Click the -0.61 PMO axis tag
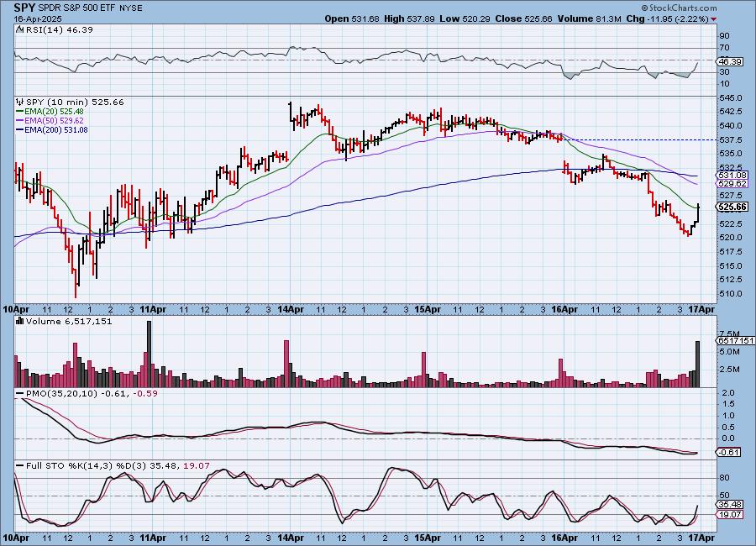Viewport: 756px width, 546px height. pyautogui.click(x=729, y=453)
